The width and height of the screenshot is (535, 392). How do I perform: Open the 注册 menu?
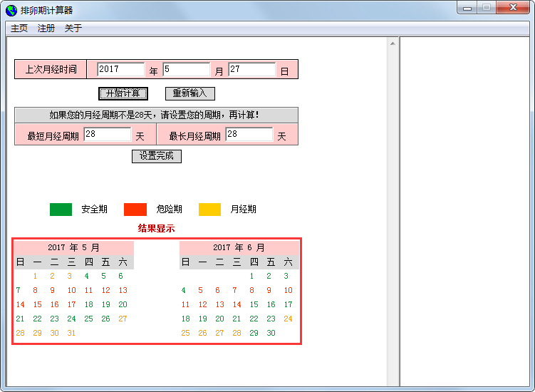46,29
